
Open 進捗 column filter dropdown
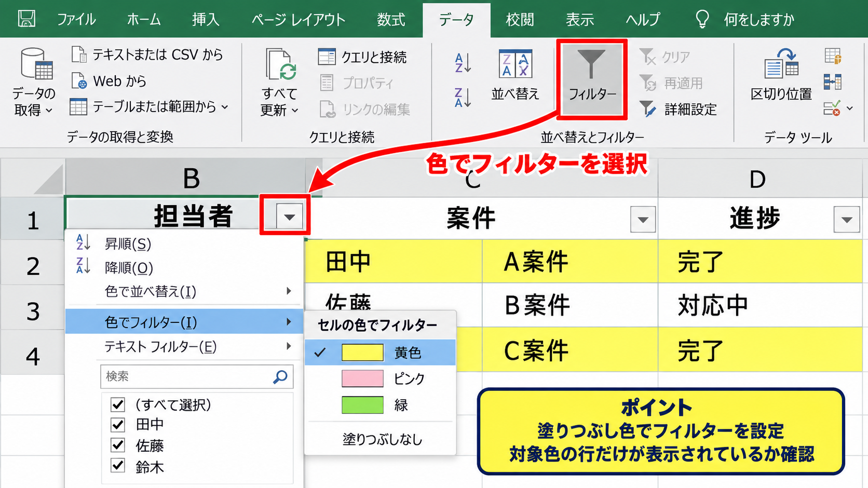pyautogui.click(x=847, y=220)
